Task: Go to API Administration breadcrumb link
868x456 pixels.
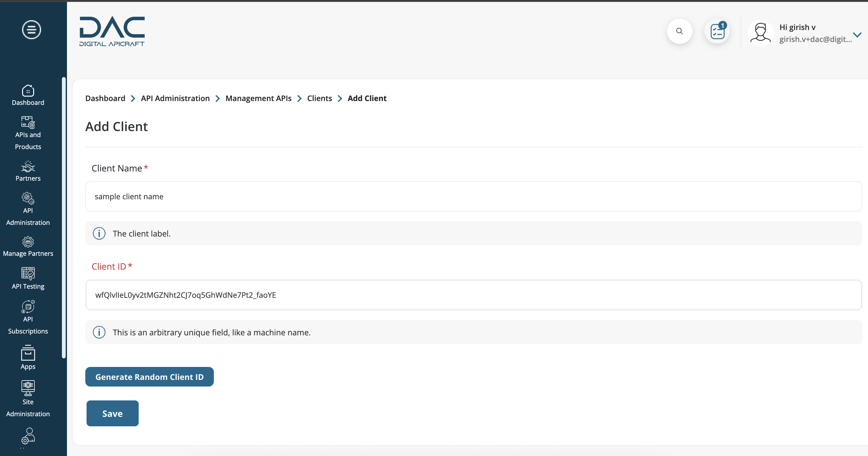Action: pos(175,98)
